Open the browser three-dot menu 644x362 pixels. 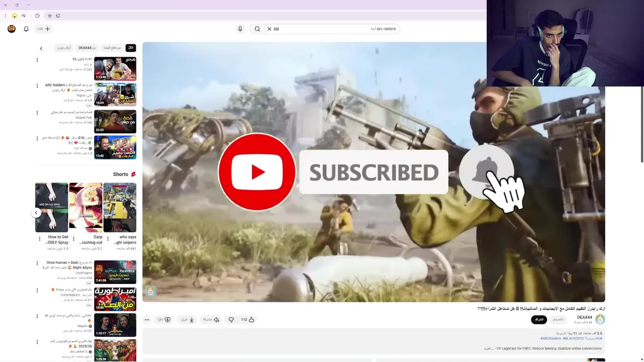(5, 16)
